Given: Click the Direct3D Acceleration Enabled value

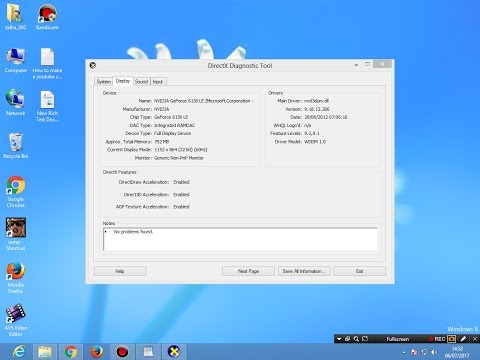Looking at the screenshot, I should 181,195.
